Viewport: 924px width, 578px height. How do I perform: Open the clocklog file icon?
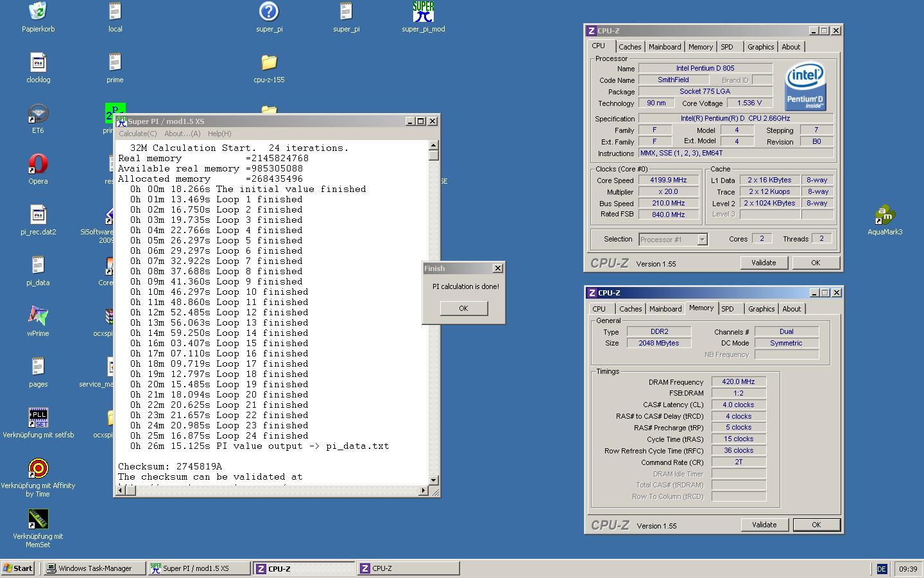[38, 62]
